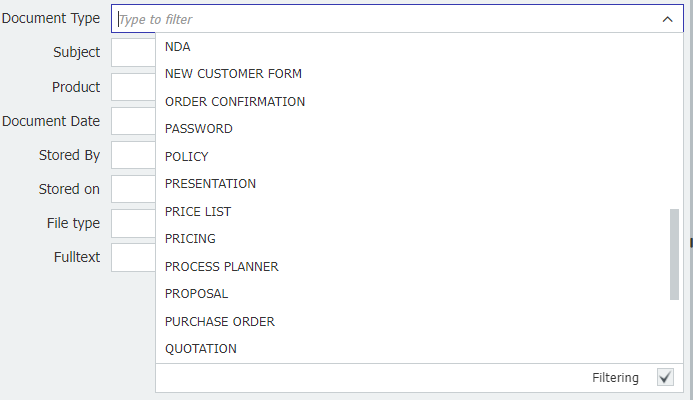Click the File type input field
This screenshot has height=400, width=693.
point(133,223)
